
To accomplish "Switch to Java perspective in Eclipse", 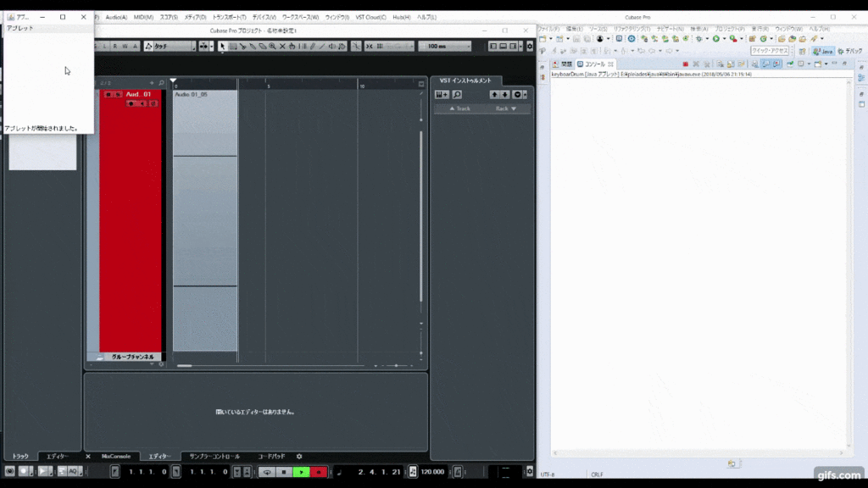I will click(822, 52).
